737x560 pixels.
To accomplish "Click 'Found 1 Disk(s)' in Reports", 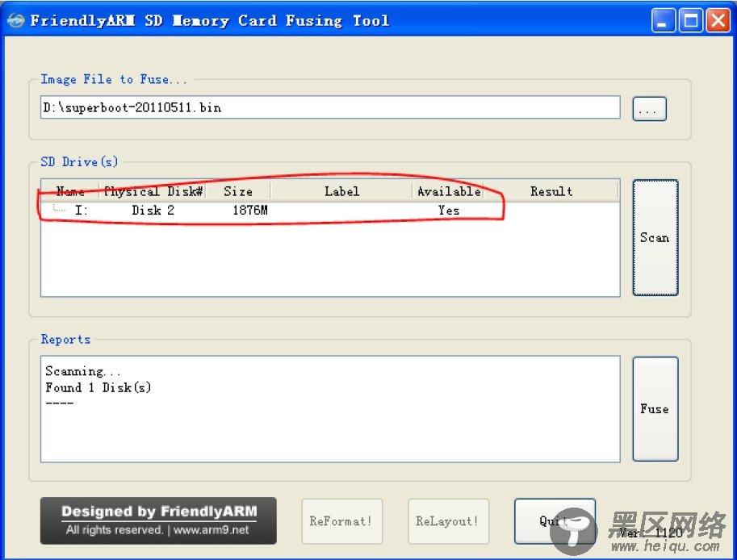I will (x=98, y=387).
